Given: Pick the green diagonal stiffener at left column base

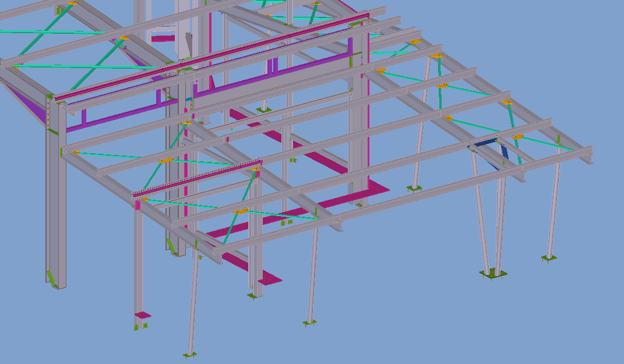Looking at the screenshot, I should 52,278.
